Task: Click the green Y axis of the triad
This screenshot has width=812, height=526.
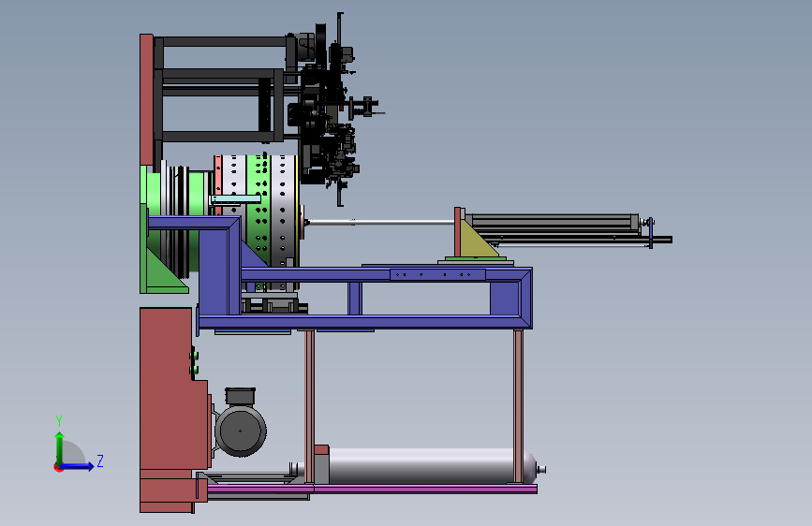Action: click(60, 448)
